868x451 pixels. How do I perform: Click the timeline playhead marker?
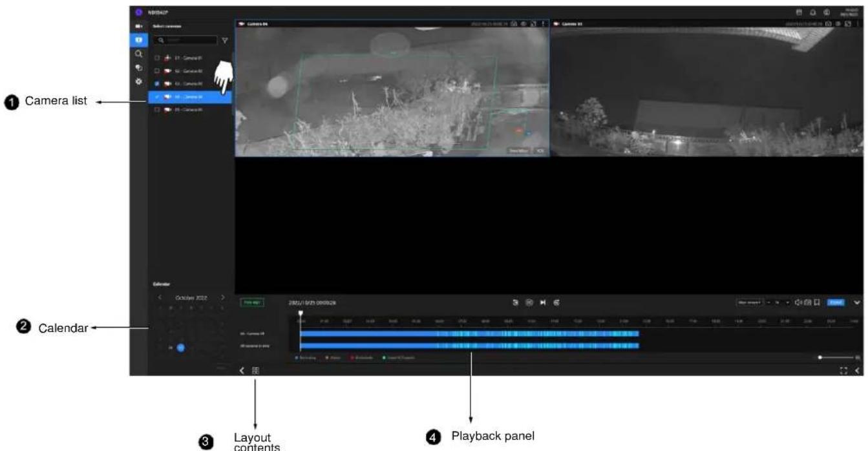pyautogui.click(x=300, y=313)
